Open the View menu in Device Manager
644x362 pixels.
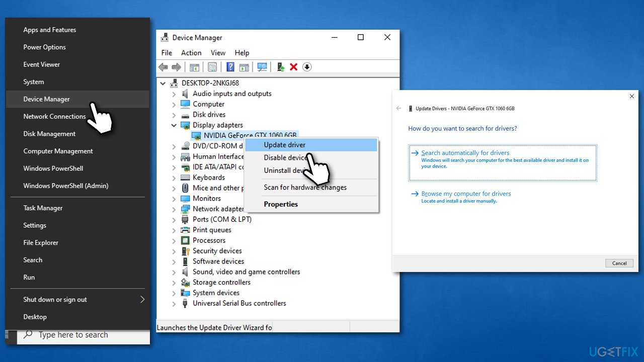[x=218, y=52]
